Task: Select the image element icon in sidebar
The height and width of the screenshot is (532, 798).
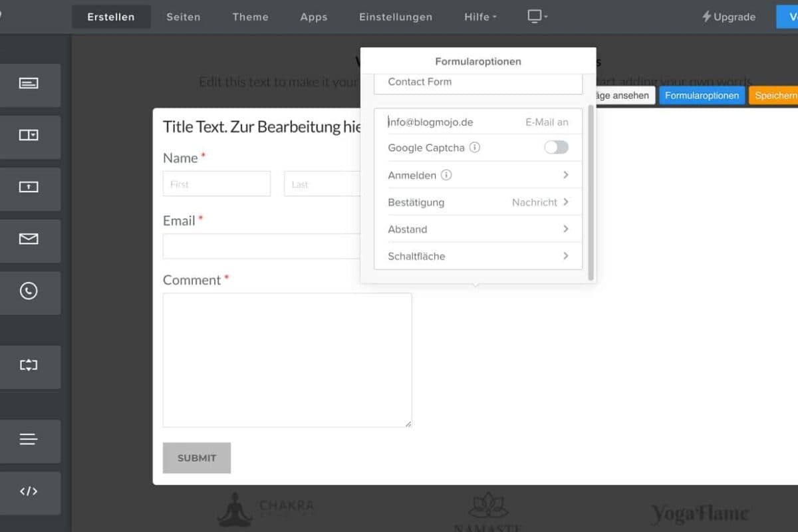Action: (x=30, y=137)
